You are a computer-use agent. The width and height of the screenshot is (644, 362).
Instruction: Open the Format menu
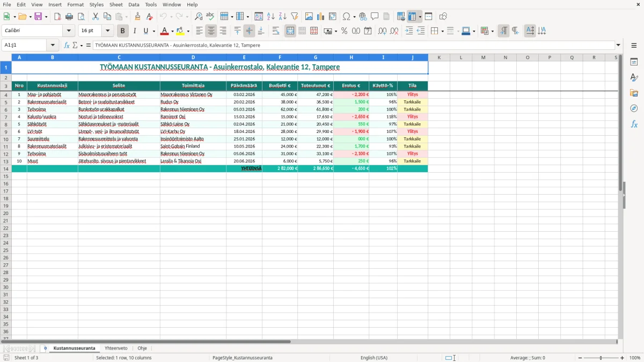pos(75,4)
